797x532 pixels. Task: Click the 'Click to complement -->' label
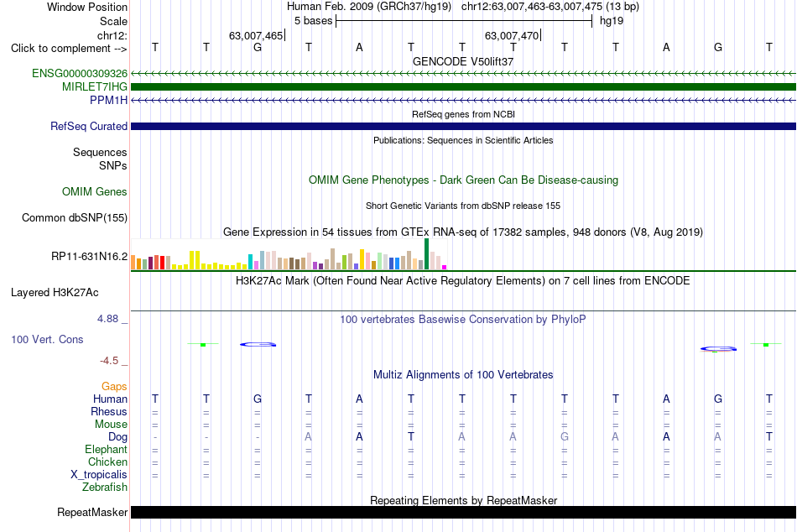(69, 49)
